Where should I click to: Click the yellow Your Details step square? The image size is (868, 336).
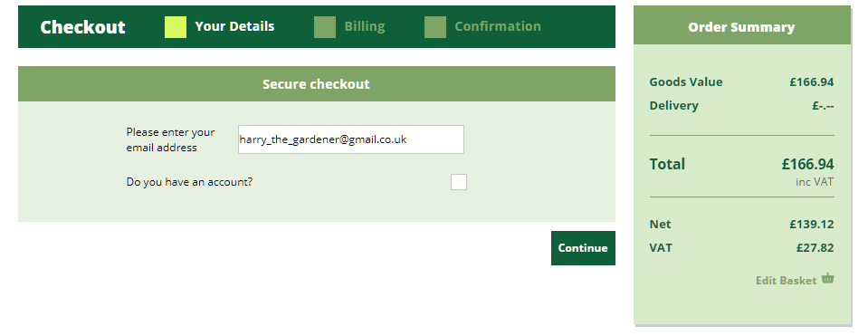tap(176, 27)
